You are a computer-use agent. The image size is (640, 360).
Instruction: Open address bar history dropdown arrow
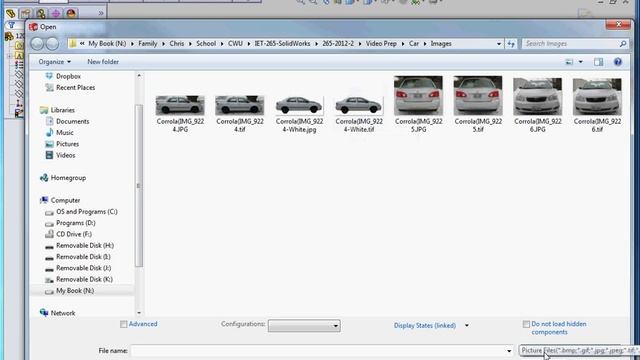click(499, 44)
